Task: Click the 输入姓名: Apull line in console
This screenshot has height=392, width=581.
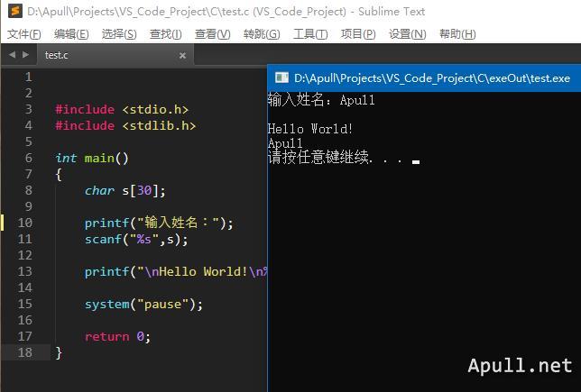Action: coord(321,100)
